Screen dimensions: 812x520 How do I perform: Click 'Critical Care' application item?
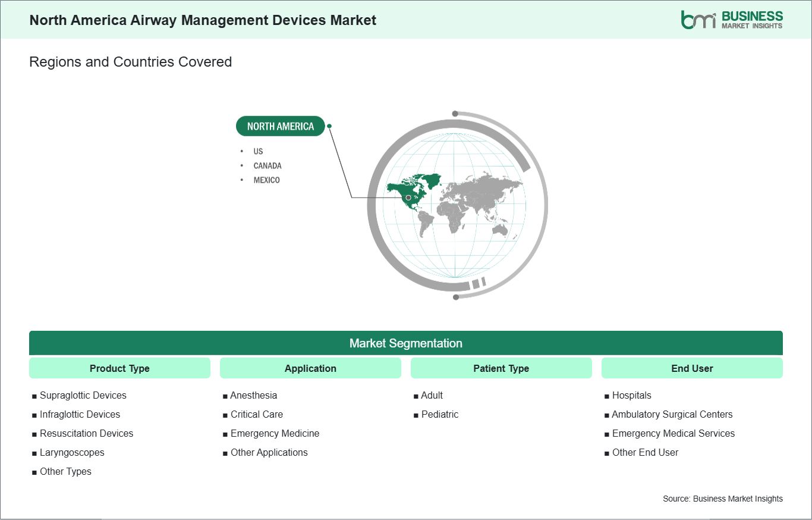coord(253,414)
